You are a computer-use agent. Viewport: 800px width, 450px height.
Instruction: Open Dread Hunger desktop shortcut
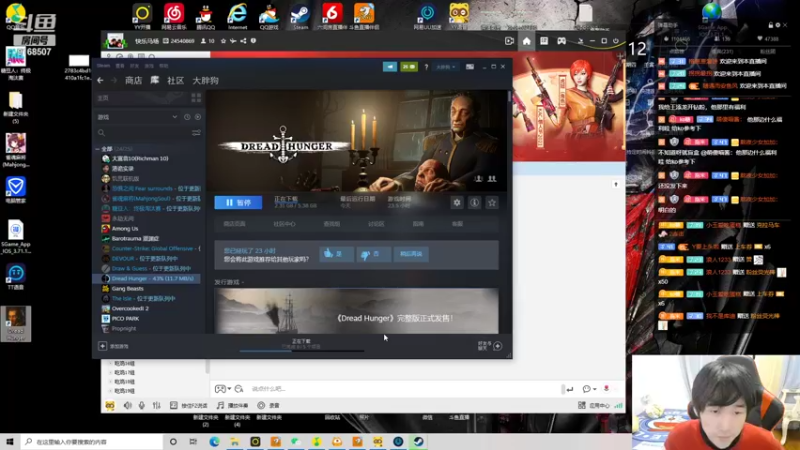coord(16,323)
